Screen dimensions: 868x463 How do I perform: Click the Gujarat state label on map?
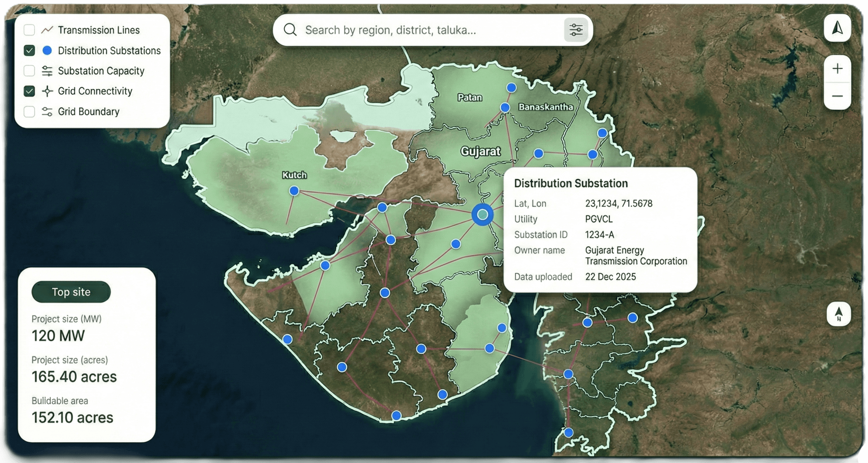pos(480,151)
